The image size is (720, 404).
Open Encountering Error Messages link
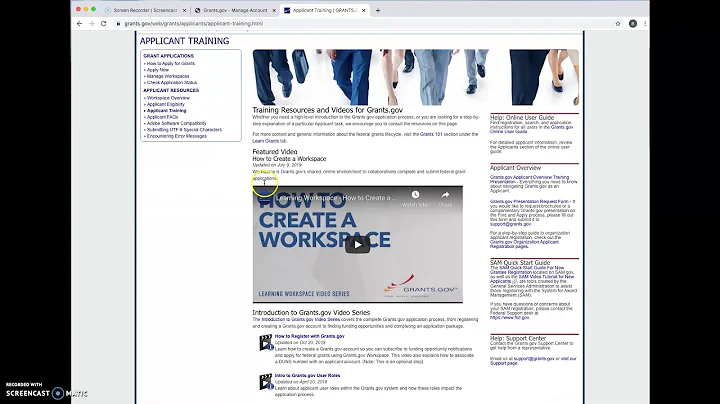176,136
